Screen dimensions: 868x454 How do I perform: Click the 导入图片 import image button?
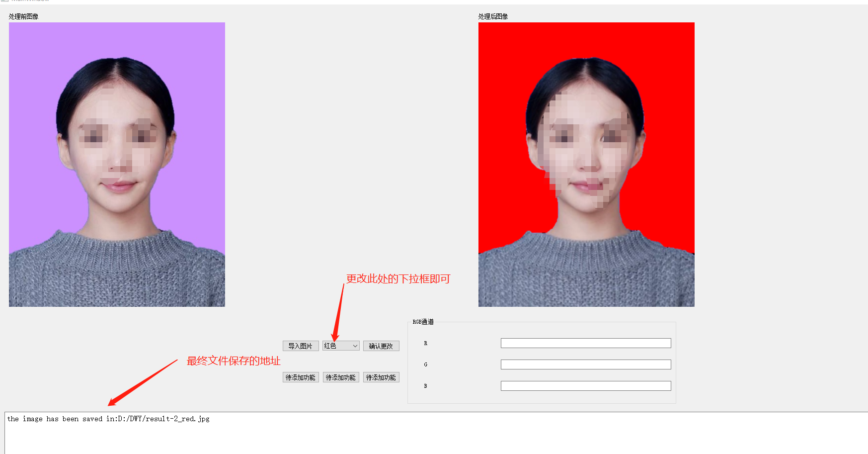(x=300, y=345)
